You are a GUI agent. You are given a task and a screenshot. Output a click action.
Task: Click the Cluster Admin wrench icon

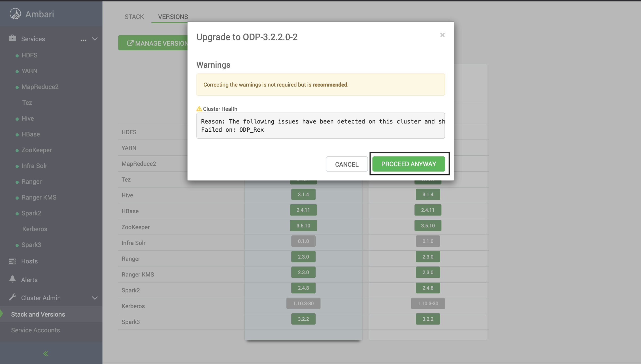coord(12,297)
